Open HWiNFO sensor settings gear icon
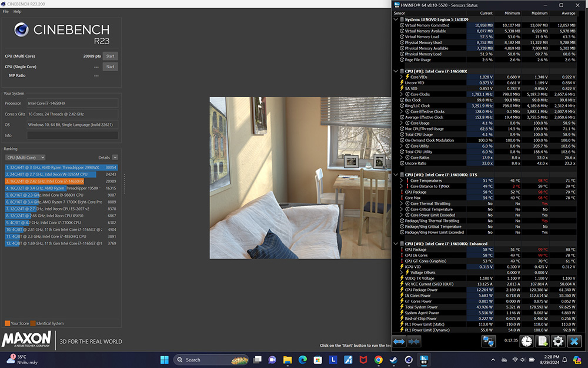This screenshot has width=588, height=368. tap(558, 341)
